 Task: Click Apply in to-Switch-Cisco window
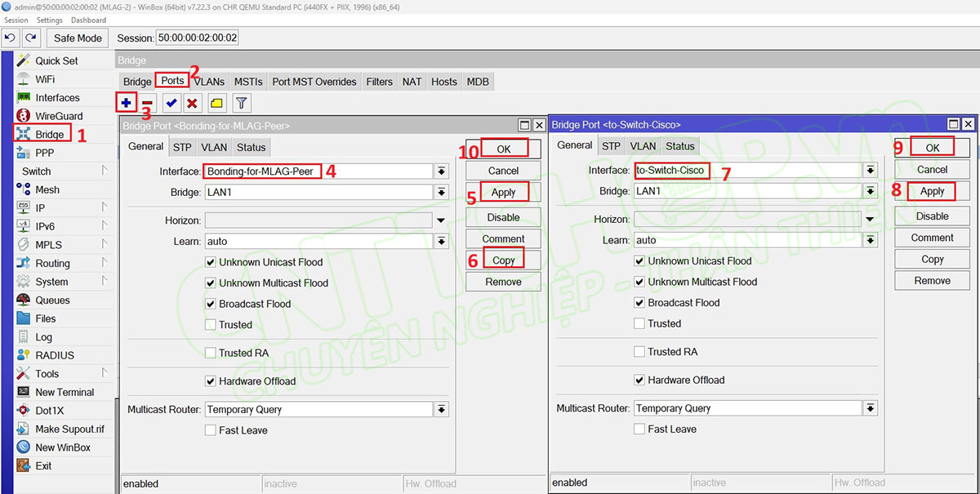[932, 191]
